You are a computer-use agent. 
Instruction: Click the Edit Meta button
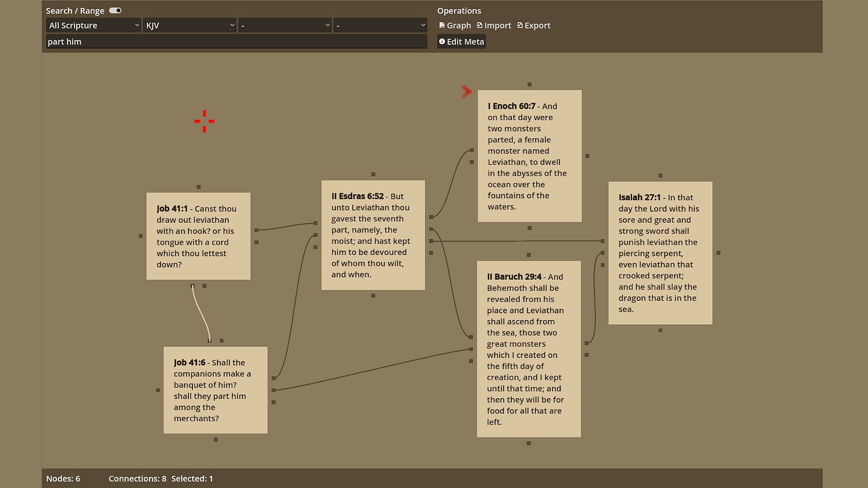point(461,42)
